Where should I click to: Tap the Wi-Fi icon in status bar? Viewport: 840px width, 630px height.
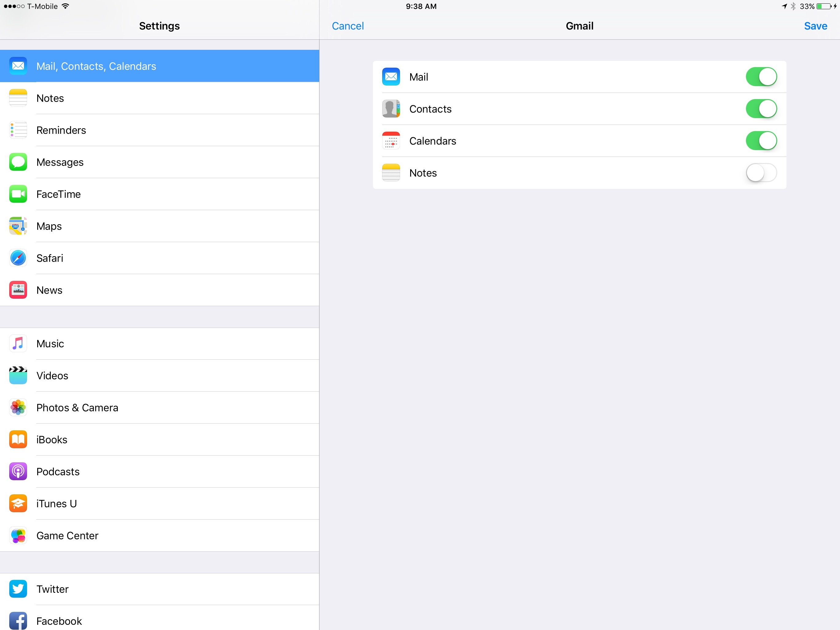pyautogui.click(x=65, y=6)
